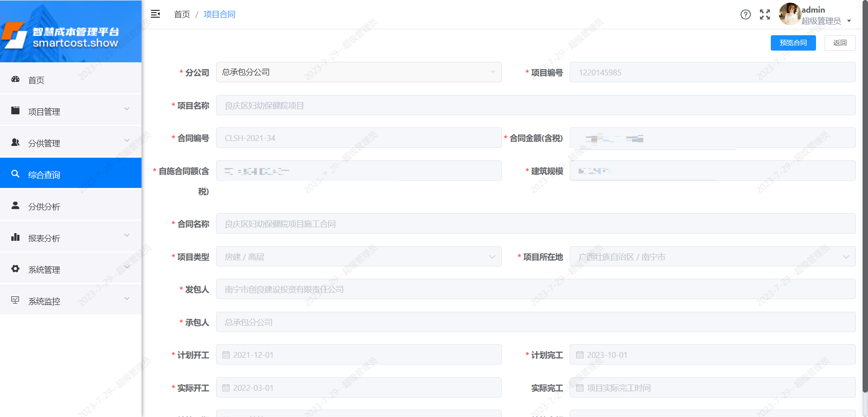Open the help question mark icon
Screen dimensions: 868x417
pyautogui.click(x=745, y=14)
